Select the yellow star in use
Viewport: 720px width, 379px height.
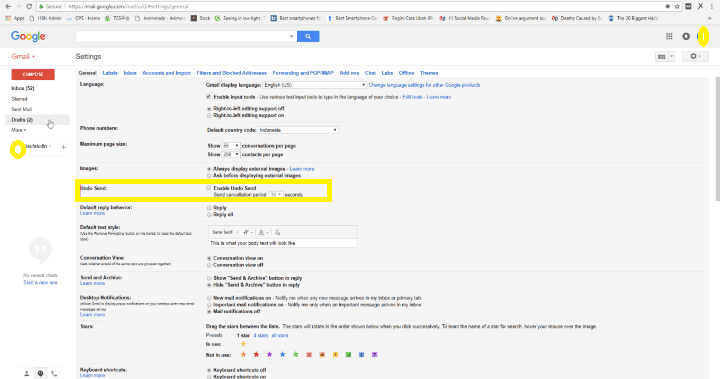coord(243,344)
